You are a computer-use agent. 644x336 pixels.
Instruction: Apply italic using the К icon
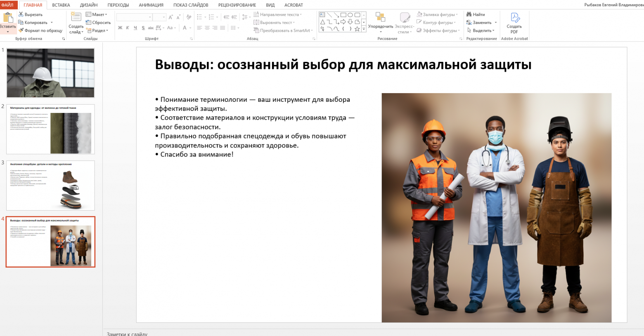pyautogui.click(x=127, y=28)
